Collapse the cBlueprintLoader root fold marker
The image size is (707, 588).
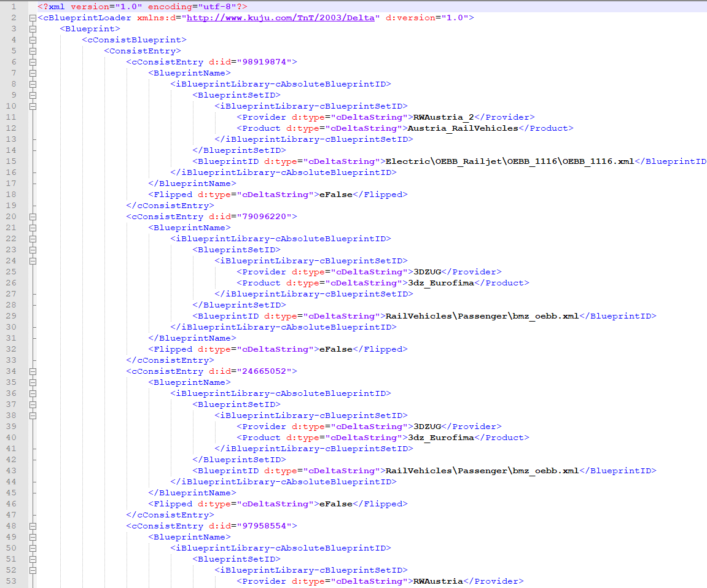click(x=33, y=18)
